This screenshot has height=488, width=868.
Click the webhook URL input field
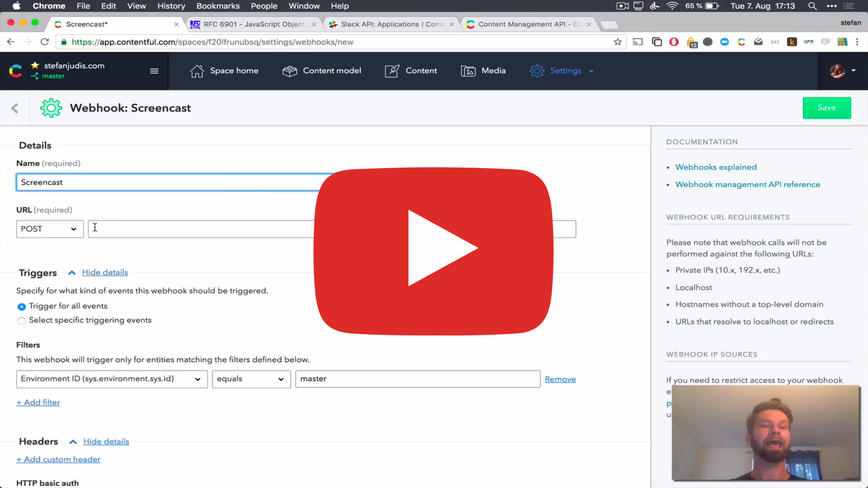point(332,229)
